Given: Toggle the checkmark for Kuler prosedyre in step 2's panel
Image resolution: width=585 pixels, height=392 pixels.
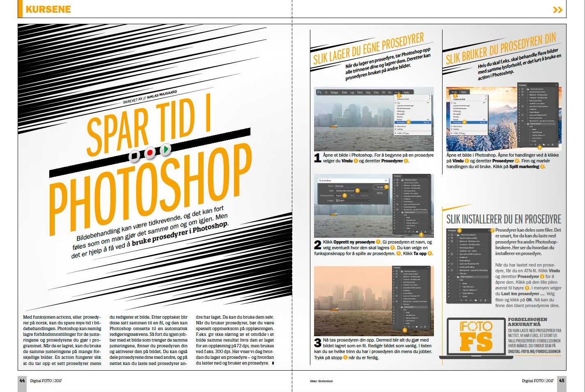Looking at the screenshot, I should point(395,212).
